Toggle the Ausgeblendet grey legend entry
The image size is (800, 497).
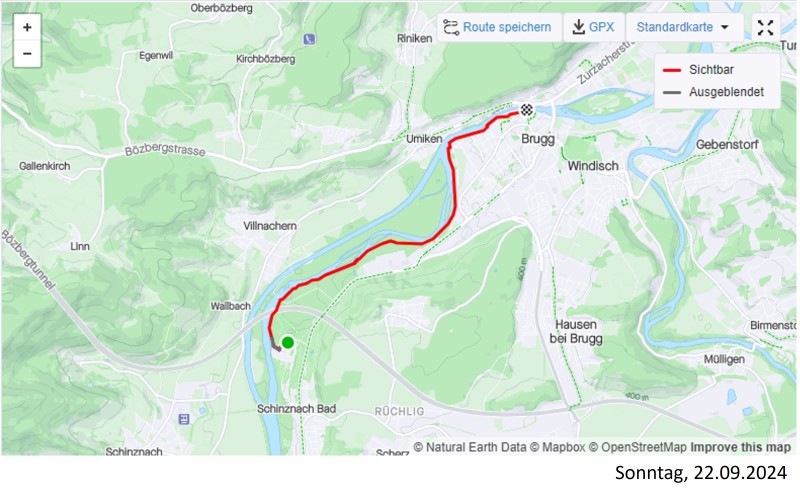pos(713,92)
